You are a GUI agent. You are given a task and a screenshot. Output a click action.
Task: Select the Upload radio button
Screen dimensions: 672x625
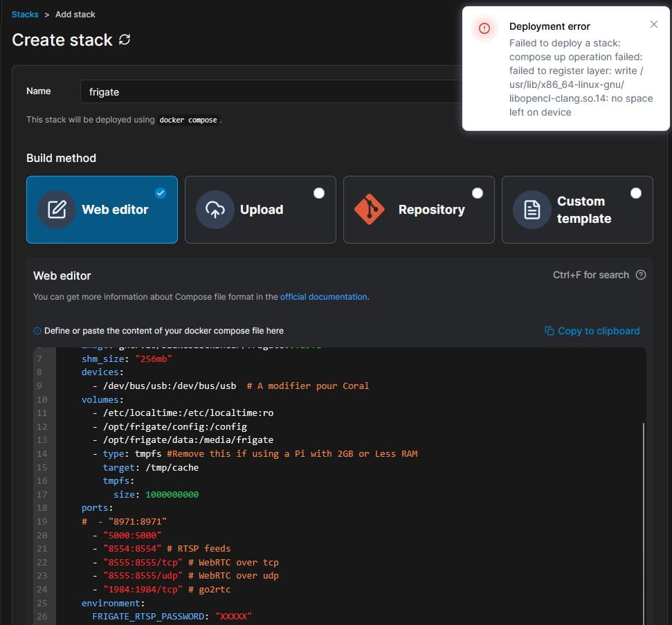tap(319, 193)
